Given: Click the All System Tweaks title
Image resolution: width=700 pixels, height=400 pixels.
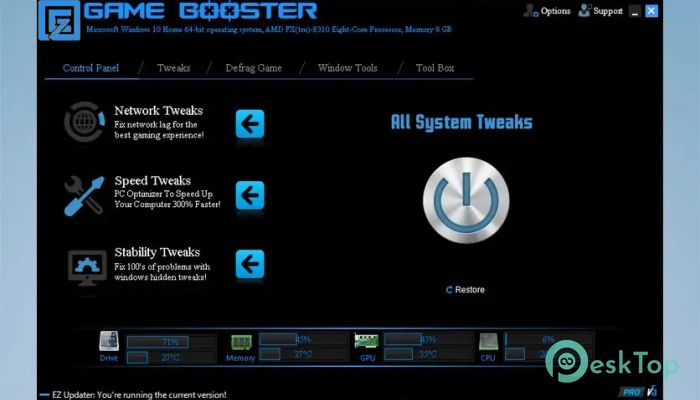Looking at the screenshot, I should pyautogui.click(x=462, y=122).
